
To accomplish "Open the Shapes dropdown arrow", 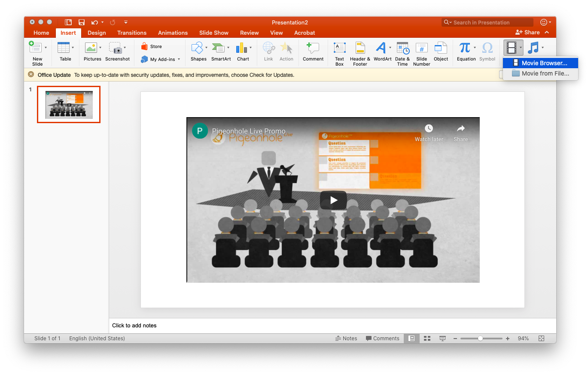I will tap(206, 48).
